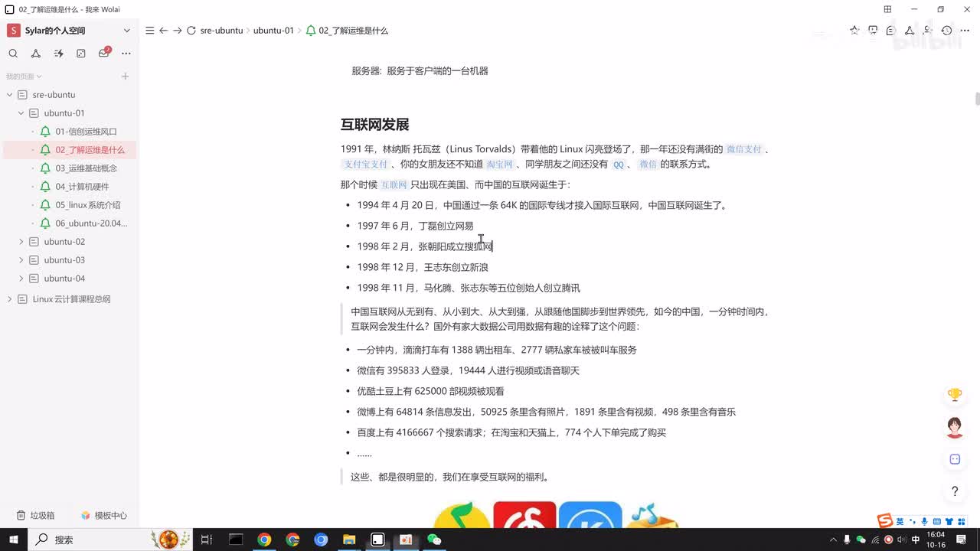The image size is (980, 551).
Task: Expand the ubuntu-03 tree node
Action: (21, 260)
